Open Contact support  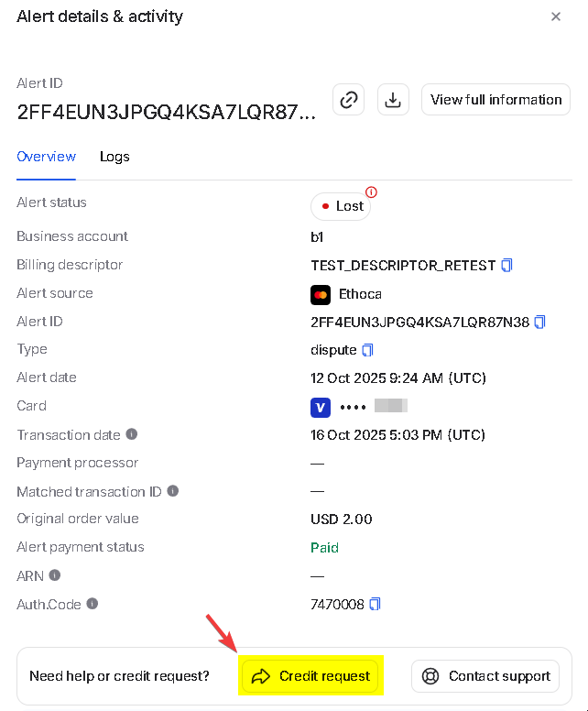pyautogui.click(x=485, y=676)
